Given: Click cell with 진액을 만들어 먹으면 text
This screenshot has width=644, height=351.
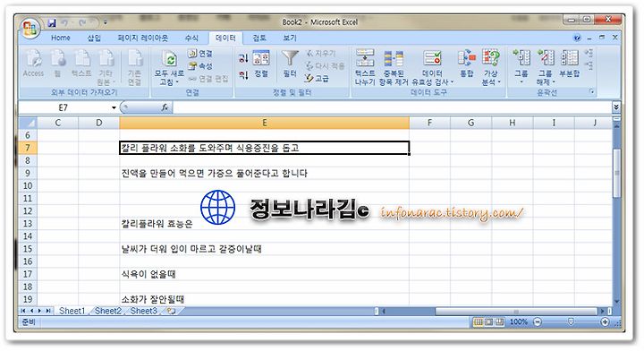Looking at the screenshot, I should coord(264,173).
